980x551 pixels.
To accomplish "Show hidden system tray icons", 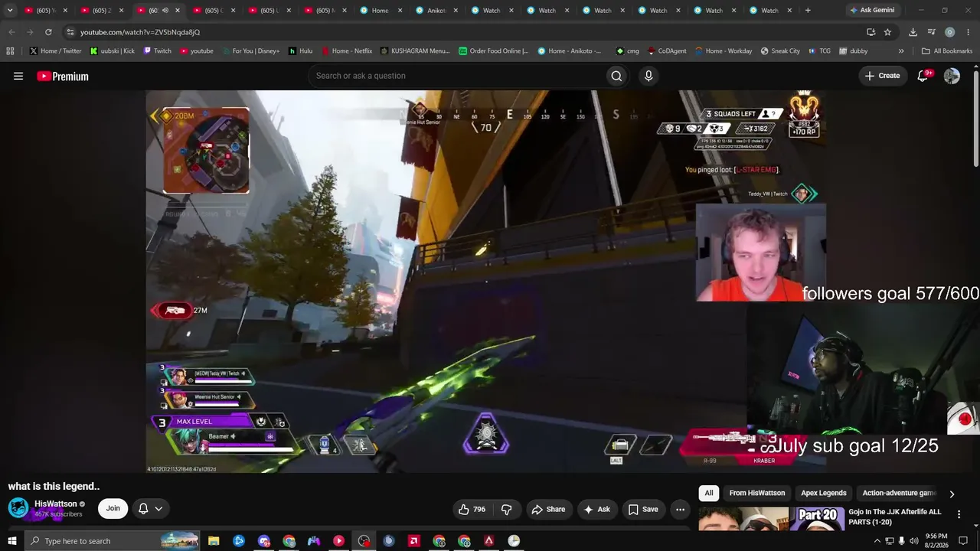I will 877,541.
